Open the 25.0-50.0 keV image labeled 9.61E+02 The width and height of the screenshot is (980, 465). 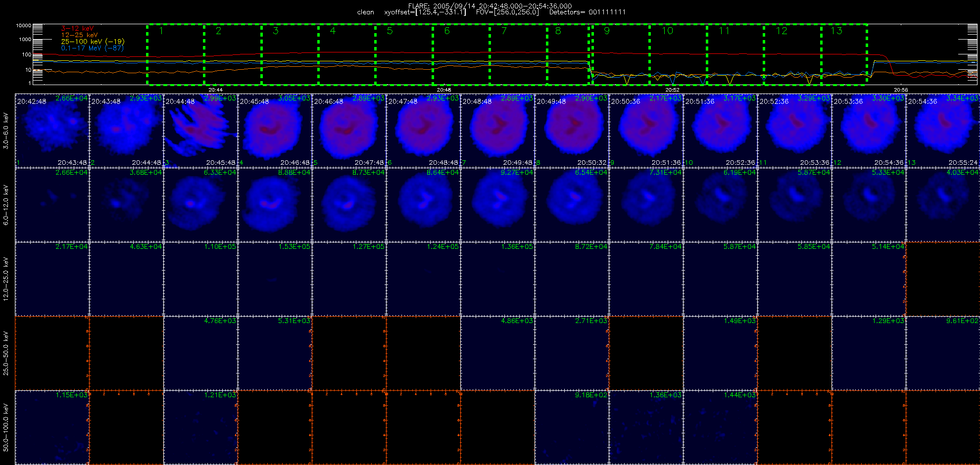click(x=943, y=353)
